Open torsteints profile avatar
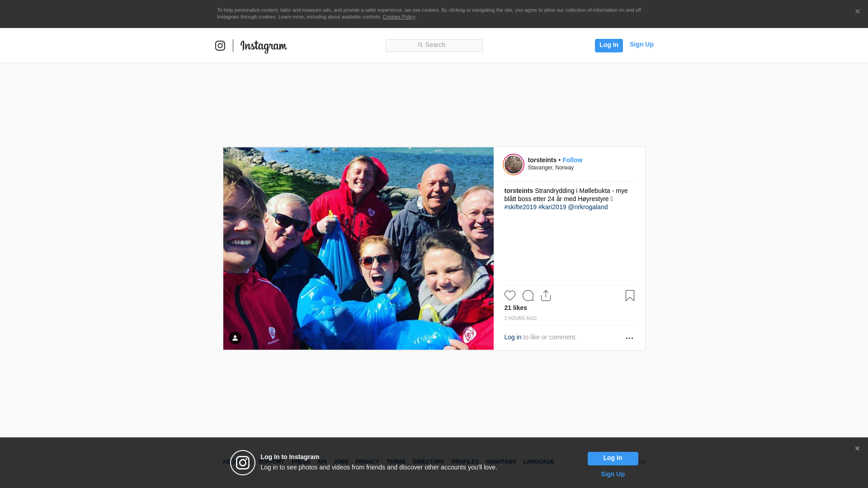868x488 pixels. pyautogui.click(x=514, y=164)
